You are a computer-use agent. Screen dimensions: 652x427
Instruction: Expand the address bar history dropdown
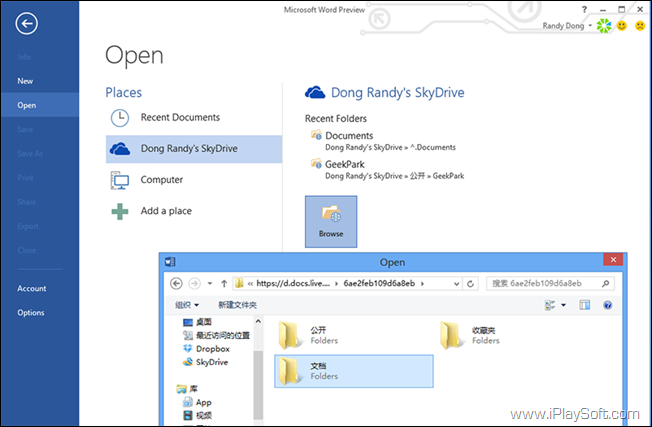tap(456, 284)
